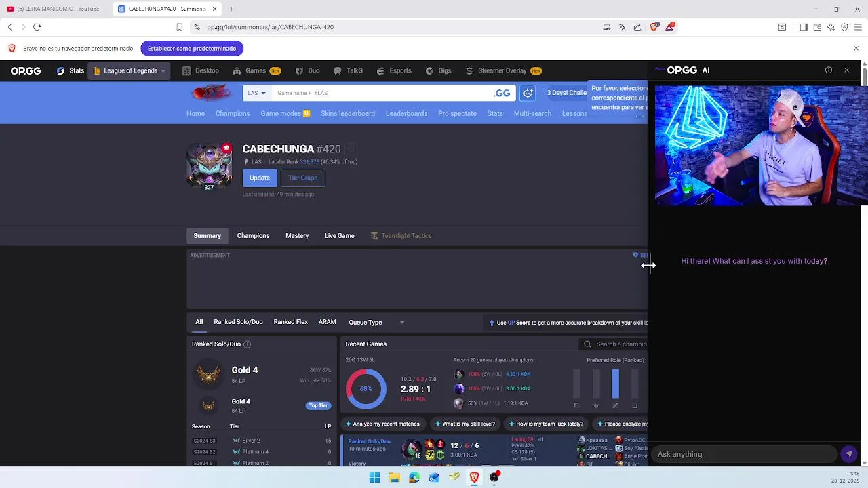Screen dimensions: 868x488
Task: Close the OP.GG AI panel
Action: pos(846,70)
